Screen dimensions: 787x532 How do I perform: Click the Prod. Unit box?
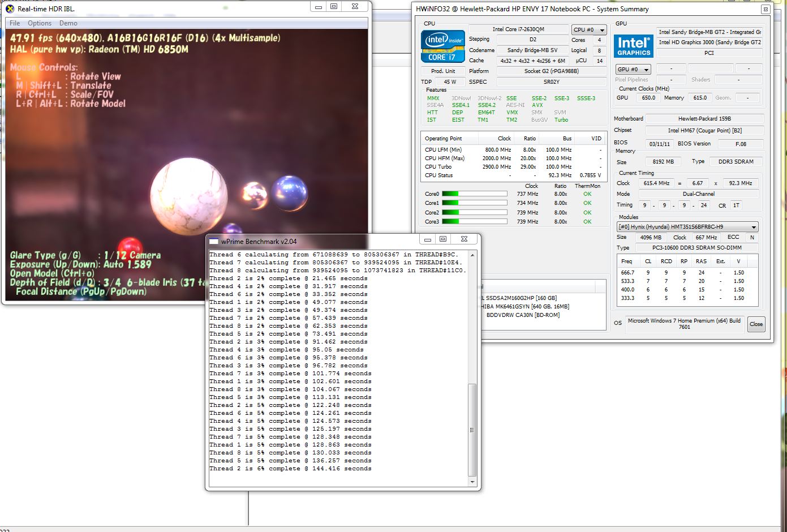pyautogui.click(x=443, y=71)
